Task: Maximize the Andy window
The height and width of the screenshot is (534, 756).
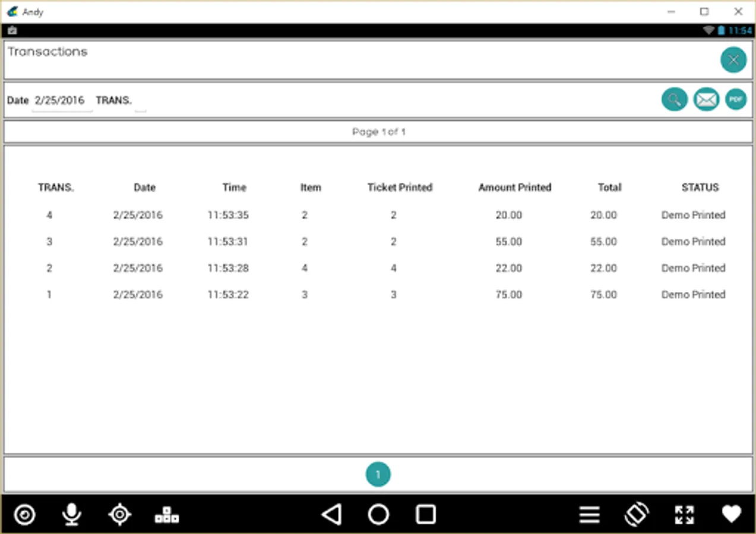Action: pos(704,11)
